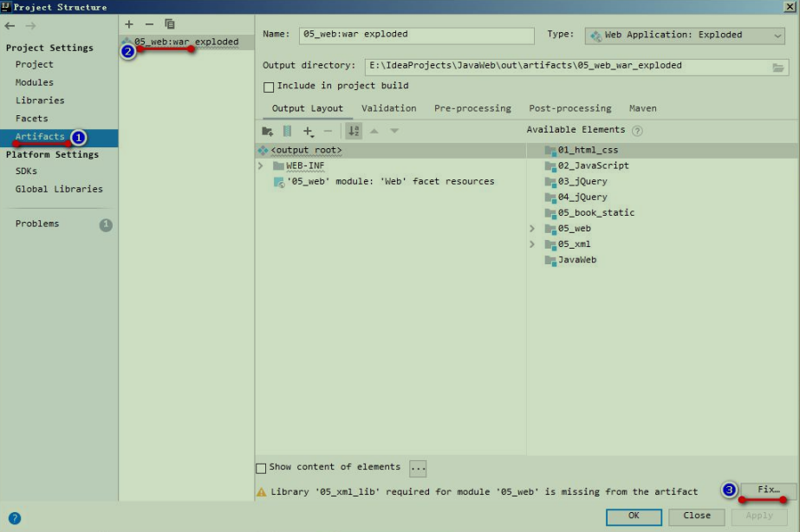Click the Close button
Screen dimensions: 800x532
pyautogui.click(x=697, y=516)
